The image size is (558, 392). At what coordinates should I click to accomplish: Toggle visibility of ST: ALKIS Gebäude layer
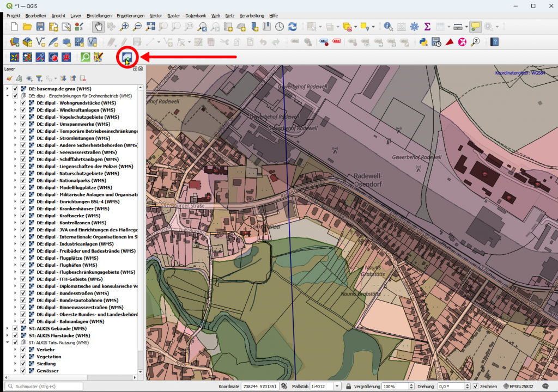pos(15,329)
